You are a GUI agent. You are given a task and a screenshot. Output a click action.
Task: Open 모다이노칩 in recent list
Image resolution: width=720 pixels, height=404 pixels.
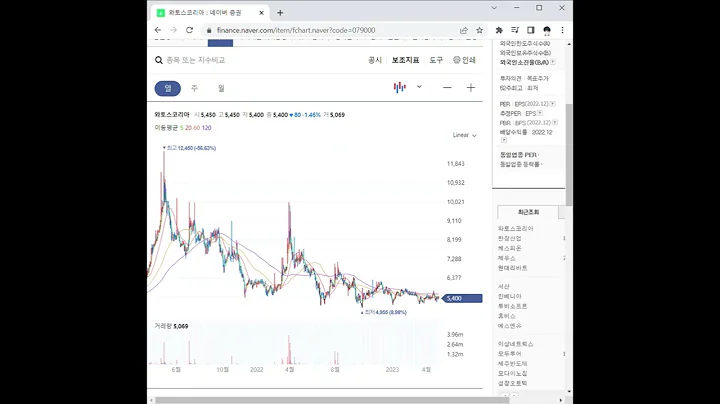point(512,374)
